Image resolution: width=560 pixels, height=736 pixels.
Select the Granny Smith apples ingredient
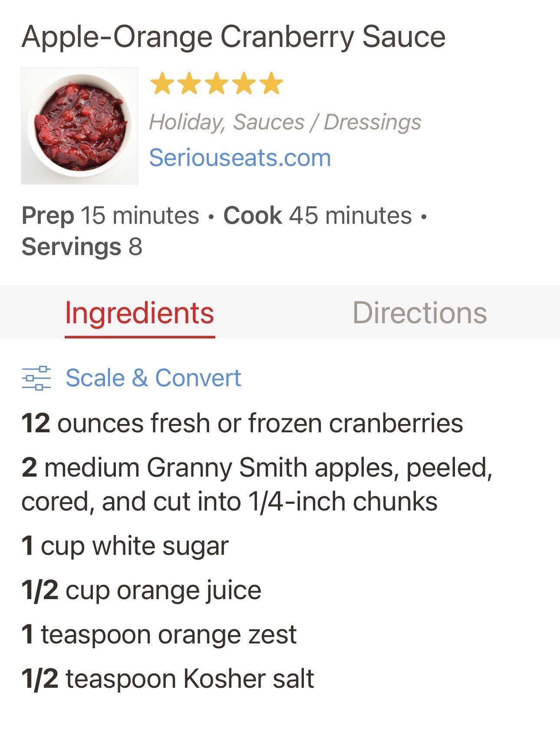pos(256,484)
